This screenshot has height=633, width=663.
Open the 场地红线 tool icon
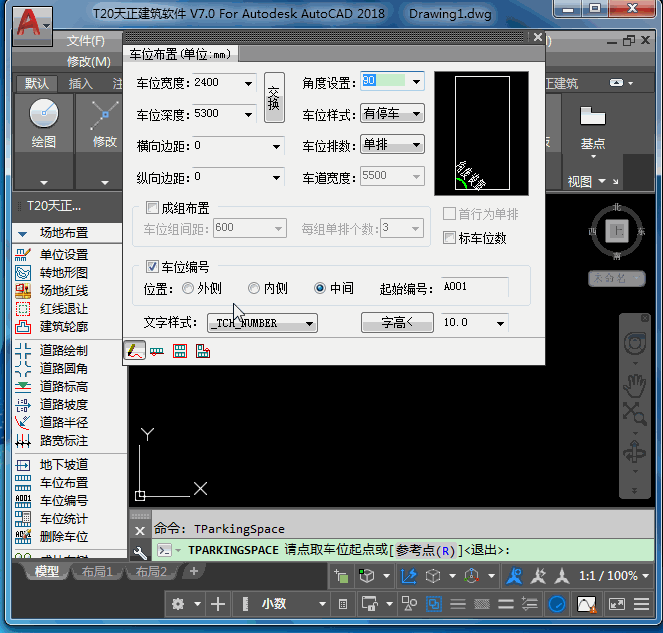(23, 291)
